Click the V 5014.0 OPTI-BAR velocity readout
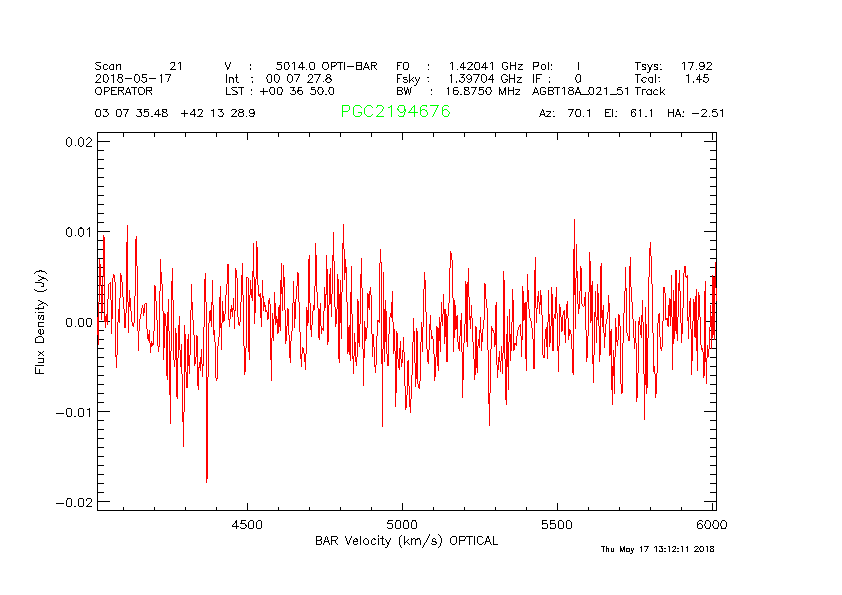This screenshot has width=842, height=595. pyautogui.click(x=301, y=66)
